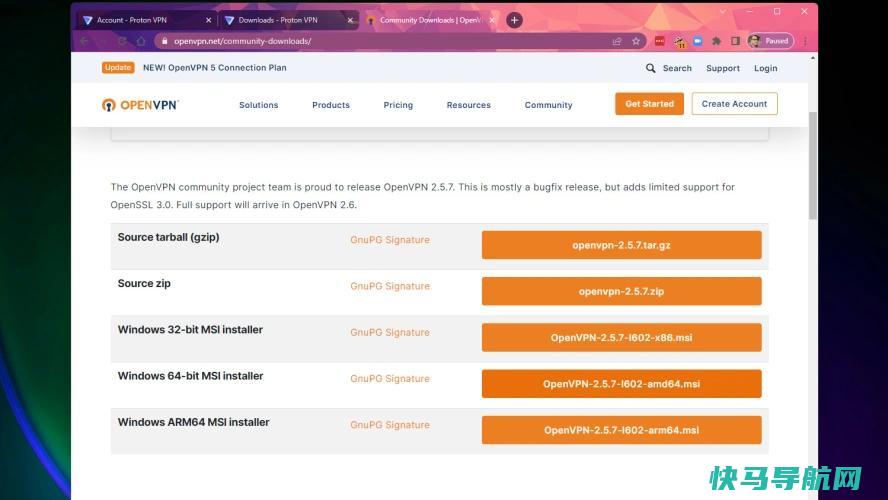Click the page's vertical scrollbar thumb
The height and width of the screenshot is (500, 888).
click(x=813, y=165)
